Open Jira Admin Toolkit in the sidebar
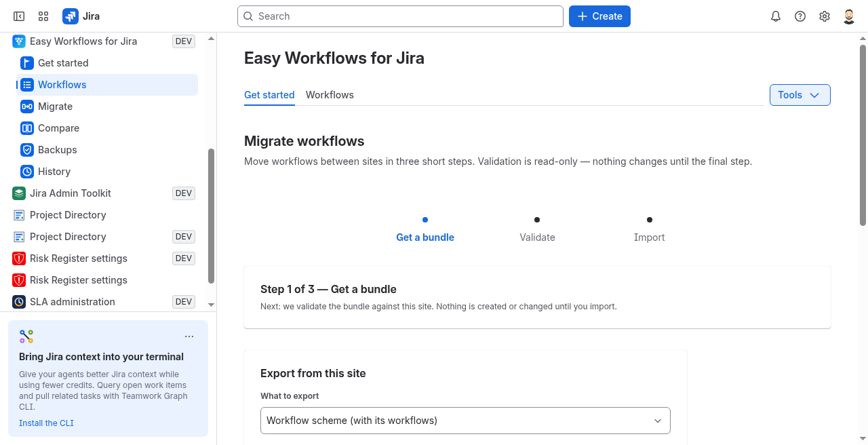The image size is (868, 445). point(103,193)
